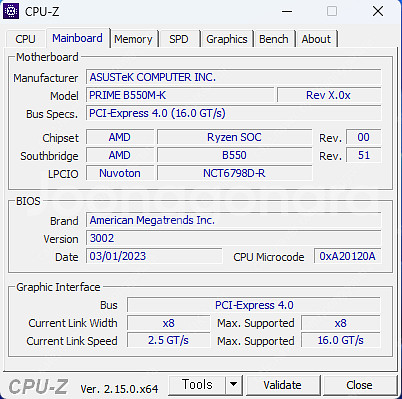Click the Validate button

click(x=282, y=385)
